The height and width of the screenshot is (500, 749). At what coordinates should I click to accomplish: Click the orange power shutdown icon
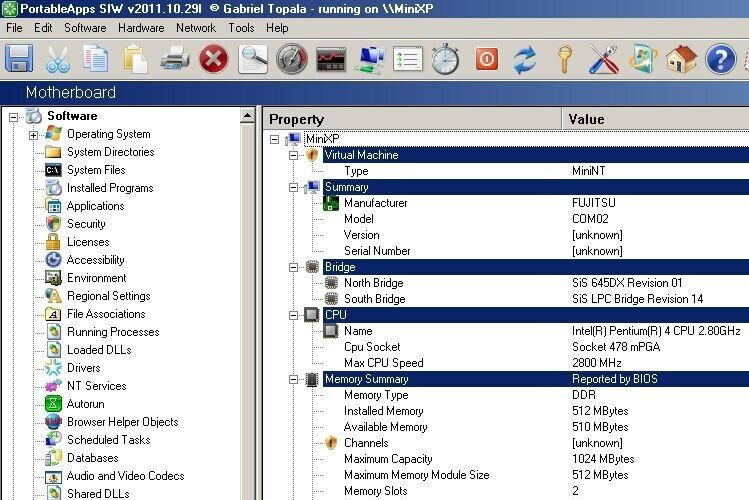tap(487, 59)
